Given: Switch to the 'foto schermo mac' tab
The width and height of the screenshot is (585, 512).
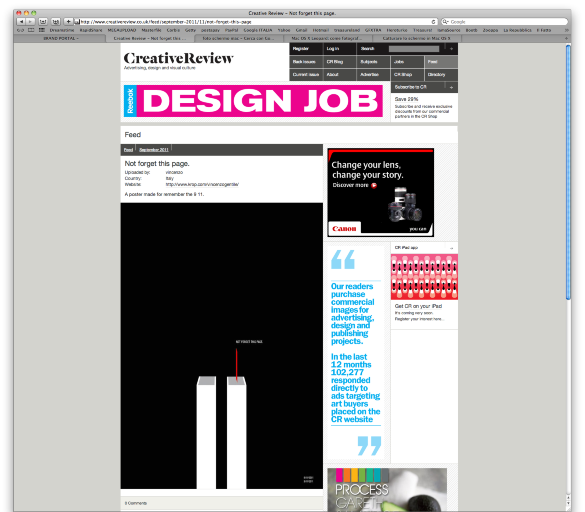Looking at the screenshot, I should [238, 38].
